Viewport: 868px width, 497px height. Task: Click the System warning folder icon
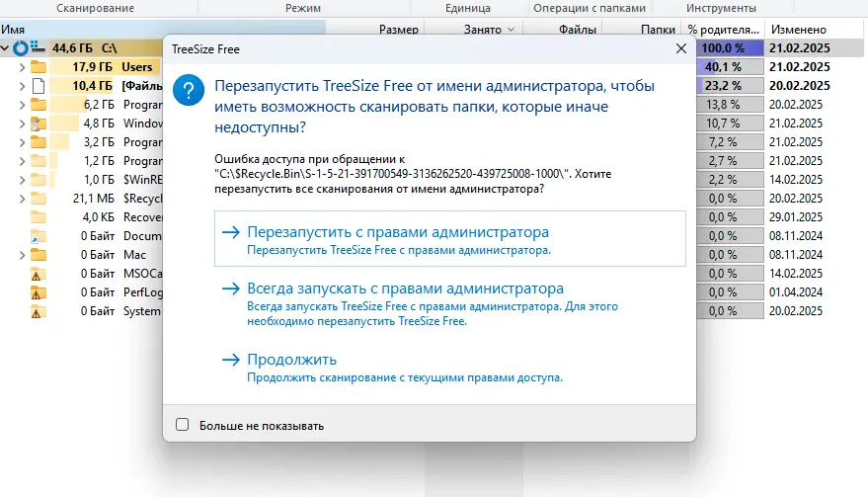coord(39,311)
